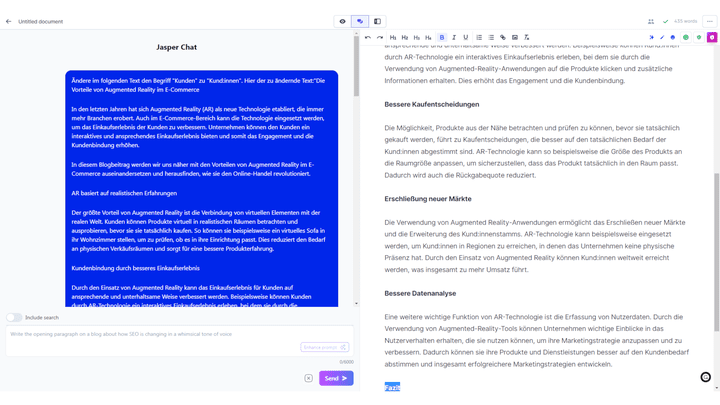Open the three-dot more options menu

point(710,21)
